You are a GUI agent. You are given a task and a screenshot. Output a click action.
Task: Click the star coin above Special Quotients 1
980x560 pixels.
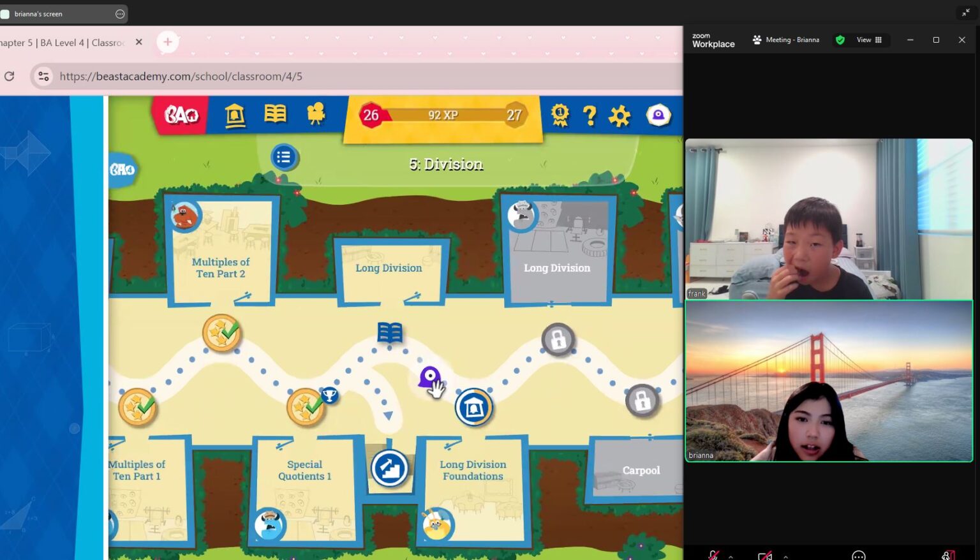tap(306, 407)
